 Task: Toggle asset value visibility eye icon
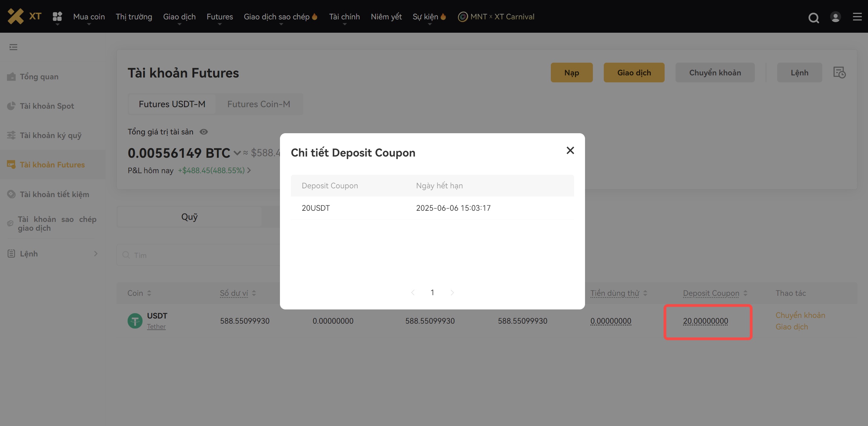(203, 132)
